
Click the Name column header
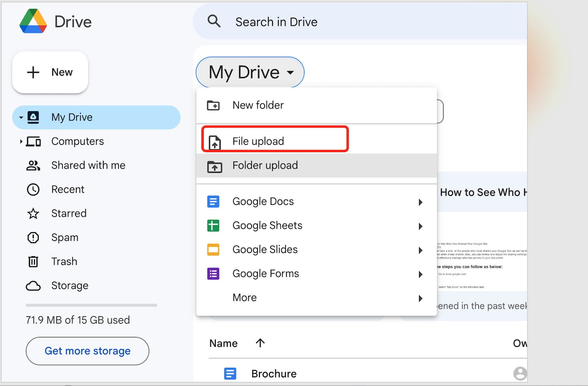tap(224, 343)
